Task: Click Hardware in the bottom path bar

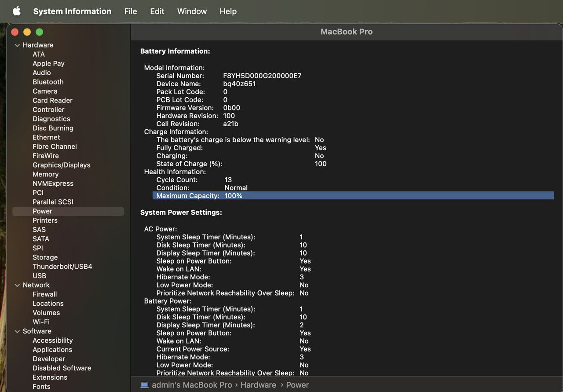Action: click(258, 385)
